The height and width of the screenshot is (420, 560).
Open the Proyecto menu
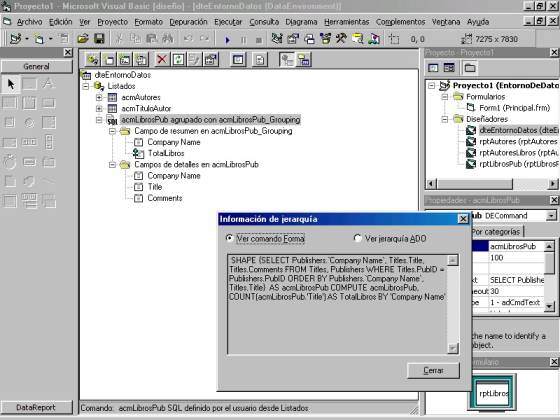112,22
